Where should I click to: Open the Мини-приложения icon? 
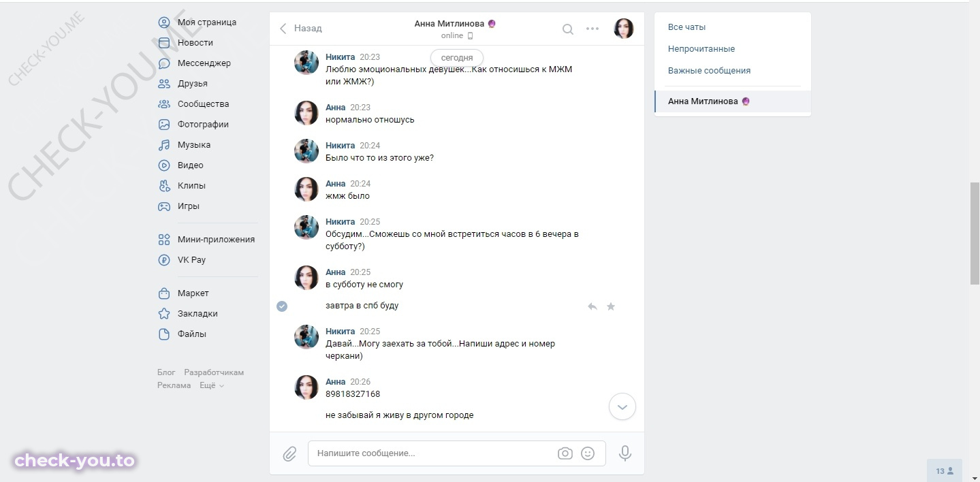164,240
